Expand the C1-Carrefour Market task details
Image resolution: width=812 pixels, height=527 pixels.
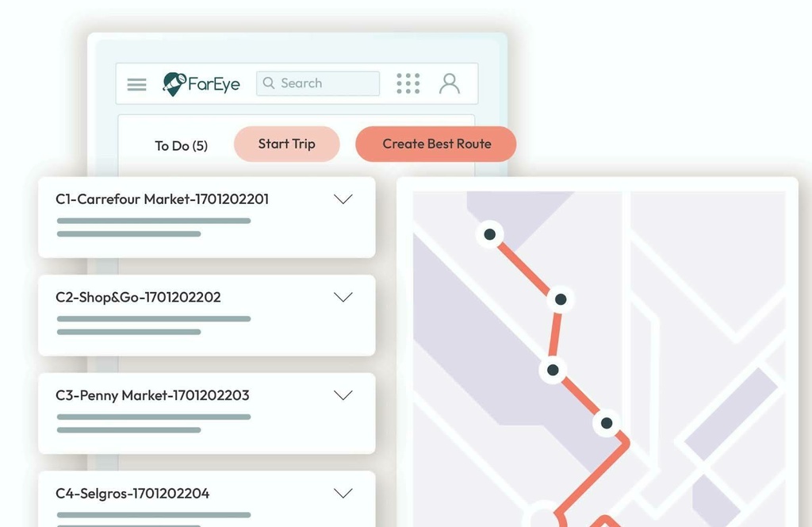point(343,199)
